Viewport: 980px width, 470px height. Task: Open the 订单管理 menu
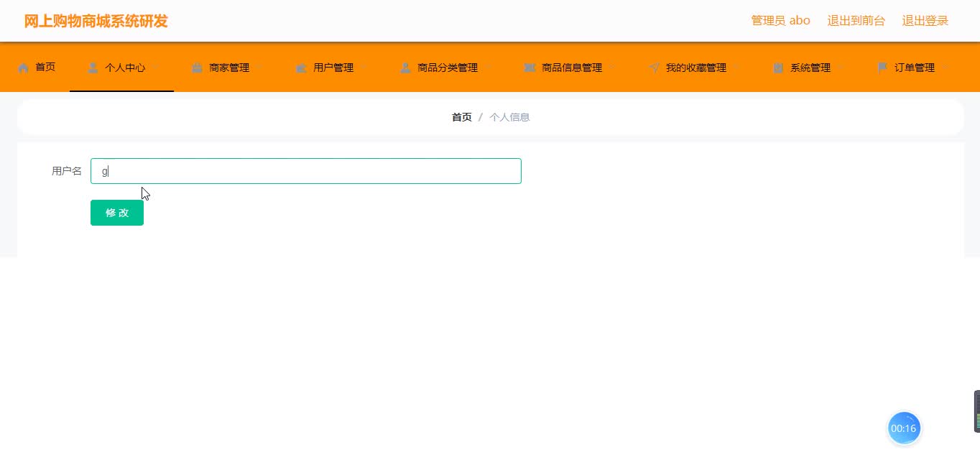coord(911,68)
